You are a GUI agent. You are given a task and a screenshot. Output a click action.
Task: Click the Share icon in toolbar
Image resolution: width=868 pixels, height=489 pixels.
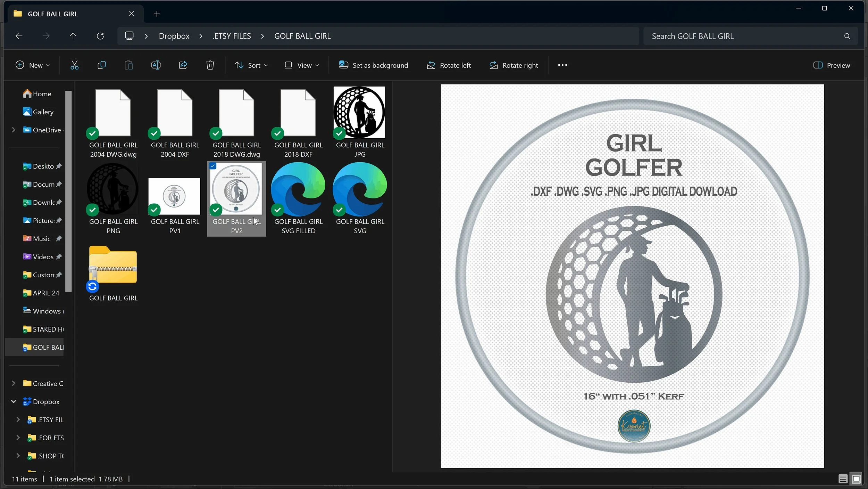click(x=183, y=65)
